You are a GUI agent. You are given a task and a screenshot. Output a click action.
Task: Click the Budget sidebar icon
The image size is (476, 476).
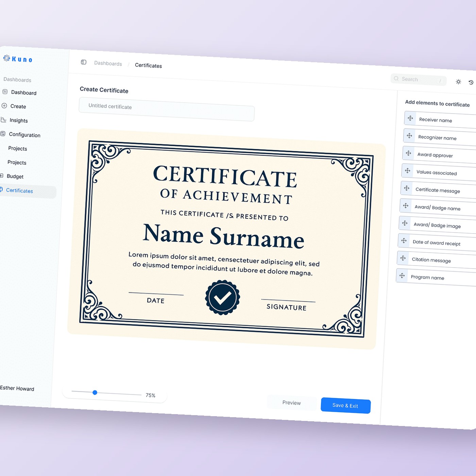[x=1, y=175]
